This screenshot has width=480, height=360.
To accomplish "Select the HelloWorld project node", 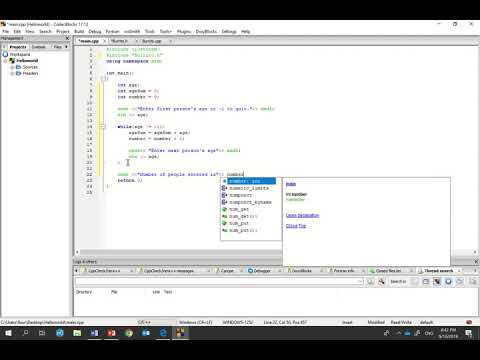I will tap(27, 60).
